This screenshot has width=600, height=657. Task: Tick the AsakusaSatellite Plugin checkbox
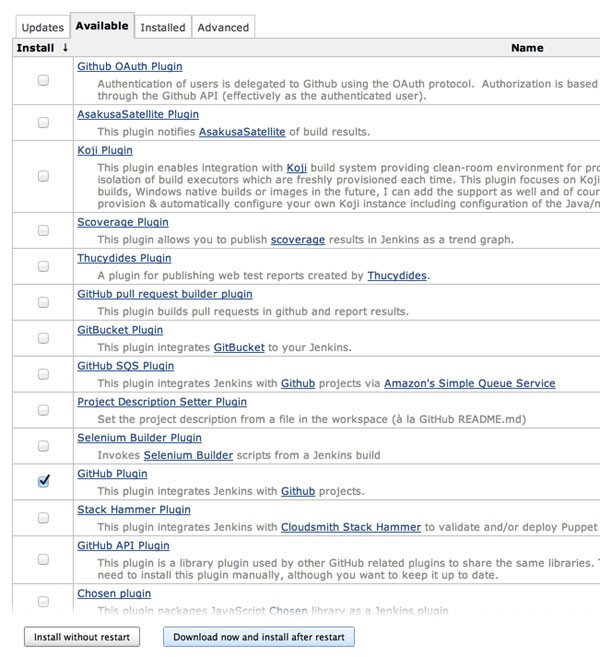coord(43,122)
